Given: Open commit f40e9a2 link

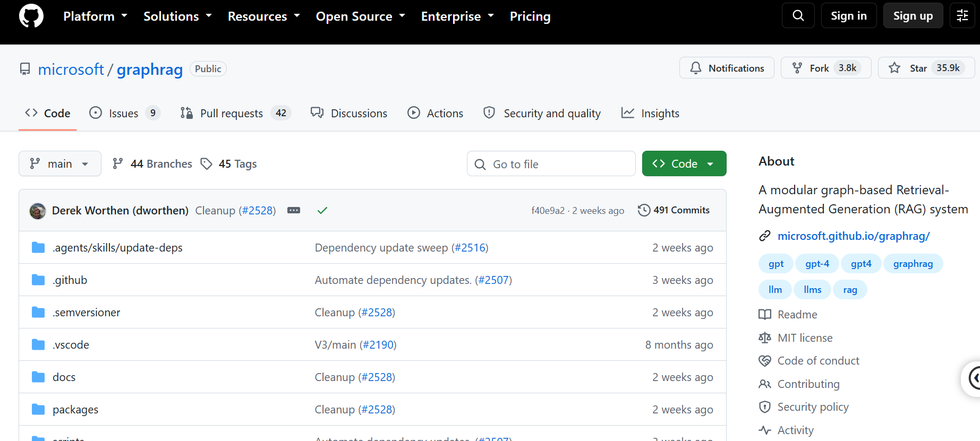Looking at the screenshot, I should click(x=548, y=211).
